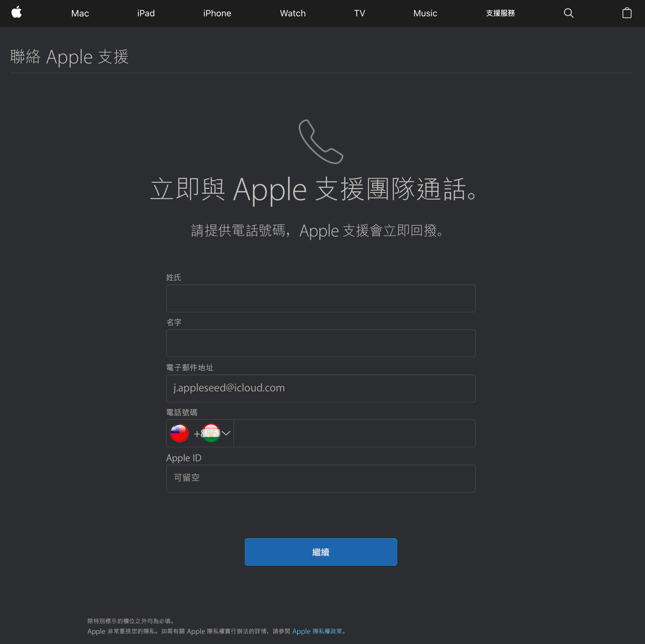Open the Music menu item
The image size is (645, 644).
tap(425, 13)
